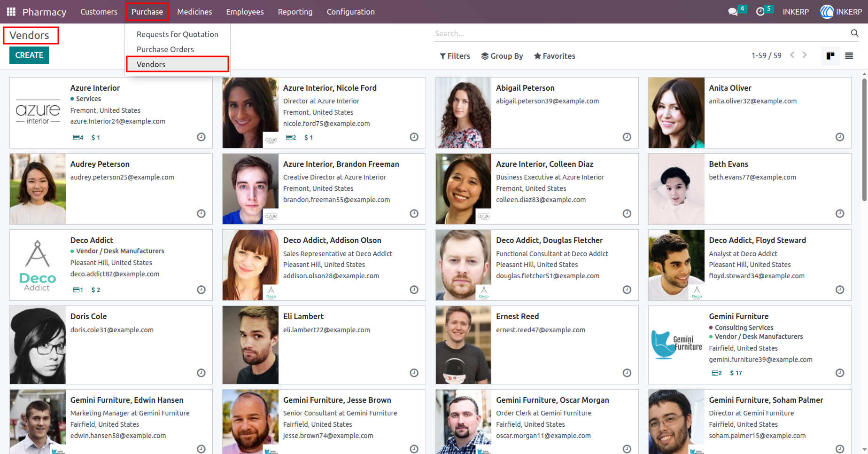Screen dimensions: 868x454
Task: Open the Purchase menu
Action: (x=147, y=12)
